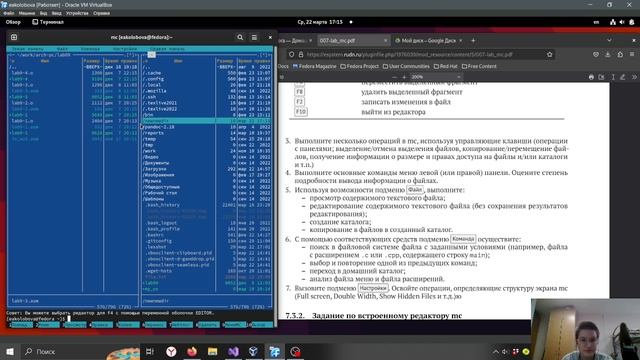The image size is (640, 360).
Task: Open Visual Studio from taskbar
Action: tap(233, 351)
